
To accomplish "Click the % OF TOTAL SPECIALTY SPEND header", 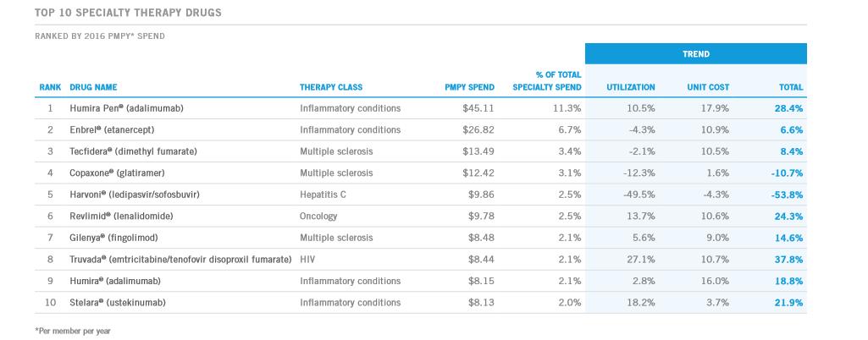I will tap(547, 81).
